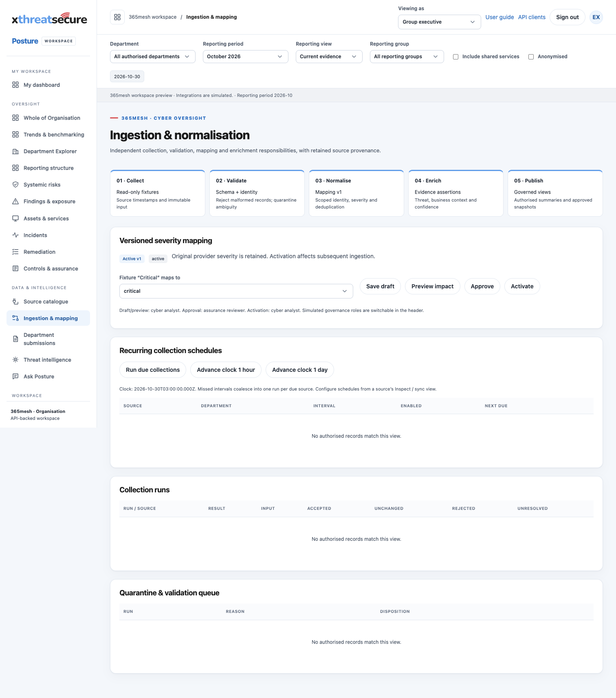Open the Current evidence reporting view dropdown

pos(329,57)
